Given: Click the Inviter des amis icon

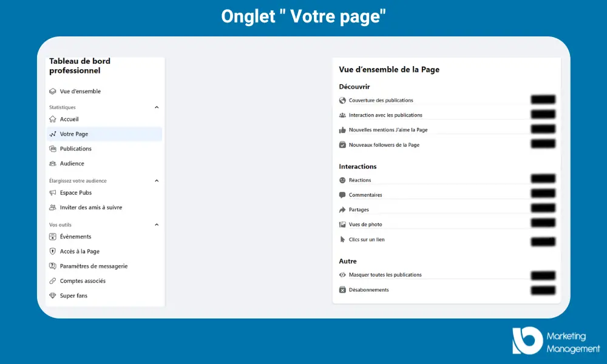Looking at the screenshot, I should pyautogui.click(x=53, y=207).
